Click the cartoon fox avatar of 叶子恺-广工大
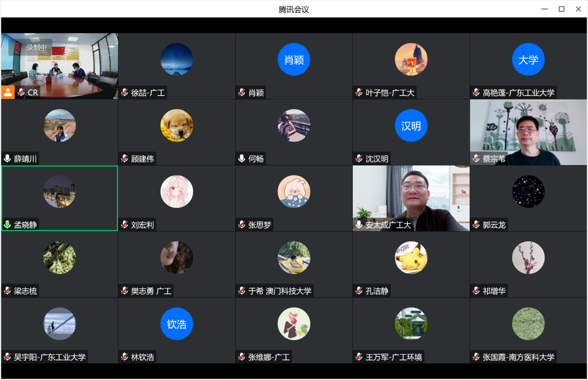 click(x=411, y=59)
